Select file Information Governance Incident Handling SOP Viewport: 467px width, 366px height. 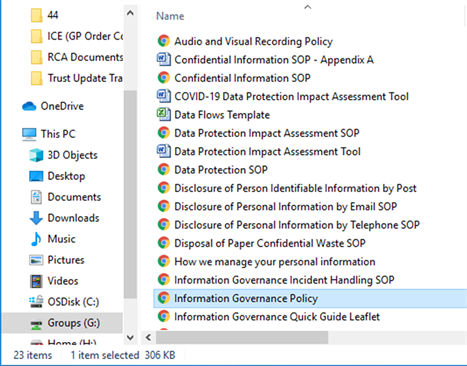pyautogui.click(x=284, y=280)
